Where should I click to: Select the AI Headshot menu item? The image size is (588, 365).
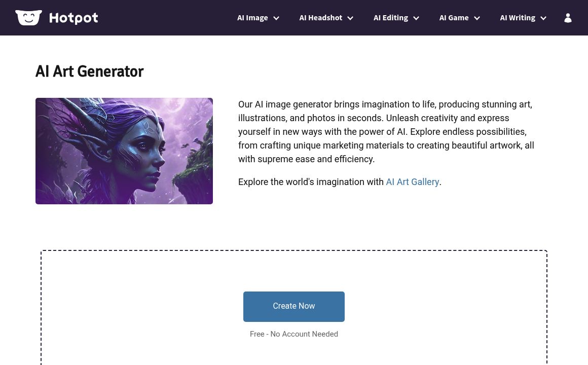pos(320,18)
